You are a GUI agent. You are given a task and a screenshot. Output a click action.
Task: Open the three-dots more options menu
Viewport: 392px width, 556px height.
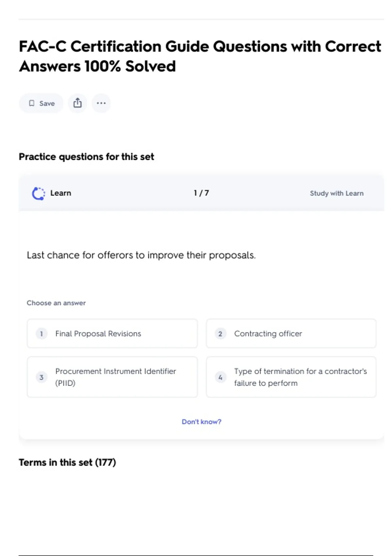click(101, 103)
